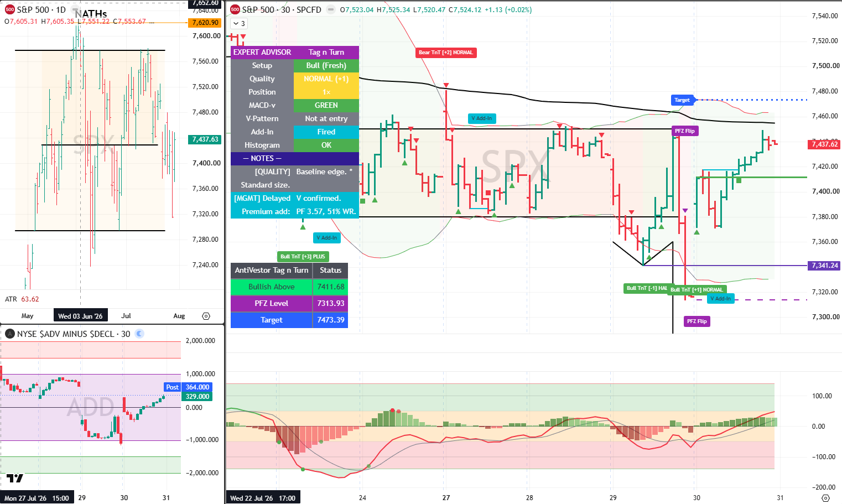842x504 pixels.
Task: Click the Bull TnT [+3] PLUS label
Action: coord(303,257)
